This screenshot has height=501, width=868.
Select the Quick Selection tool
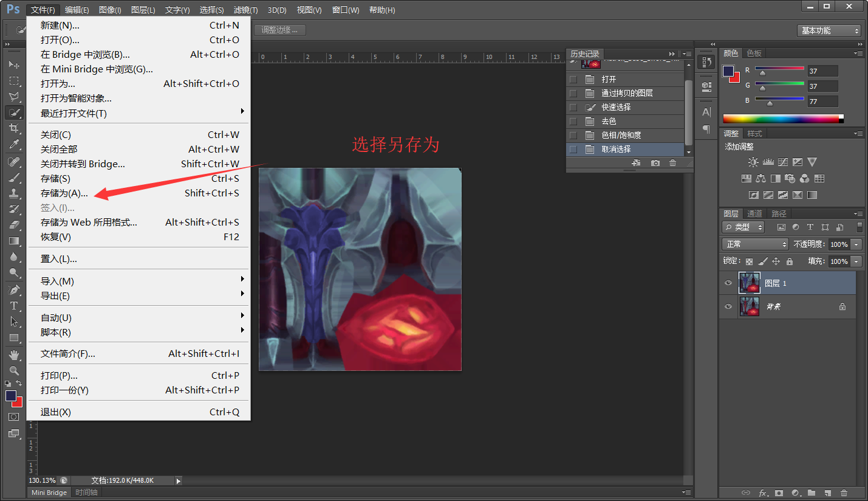[x=14, y=112]
